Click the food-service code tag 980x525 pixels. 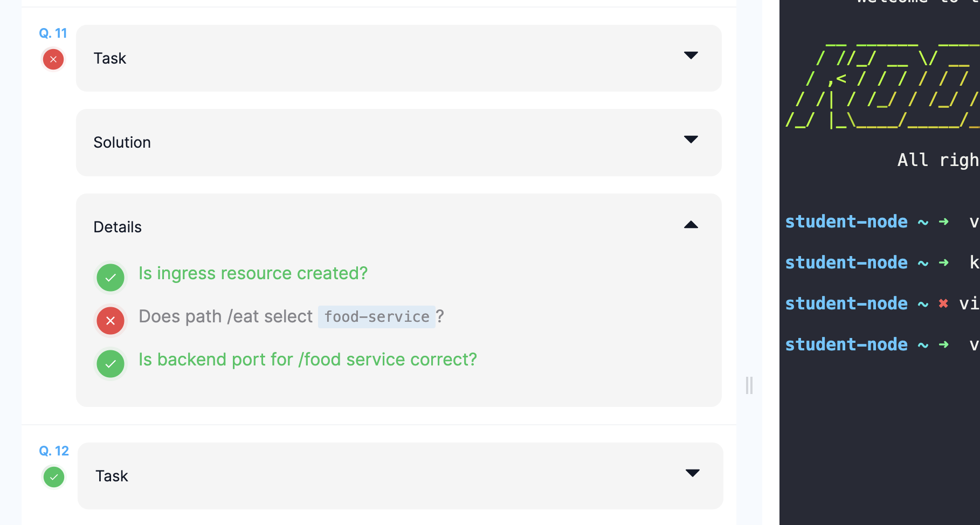pyautogui.click(x=377, y=317)
